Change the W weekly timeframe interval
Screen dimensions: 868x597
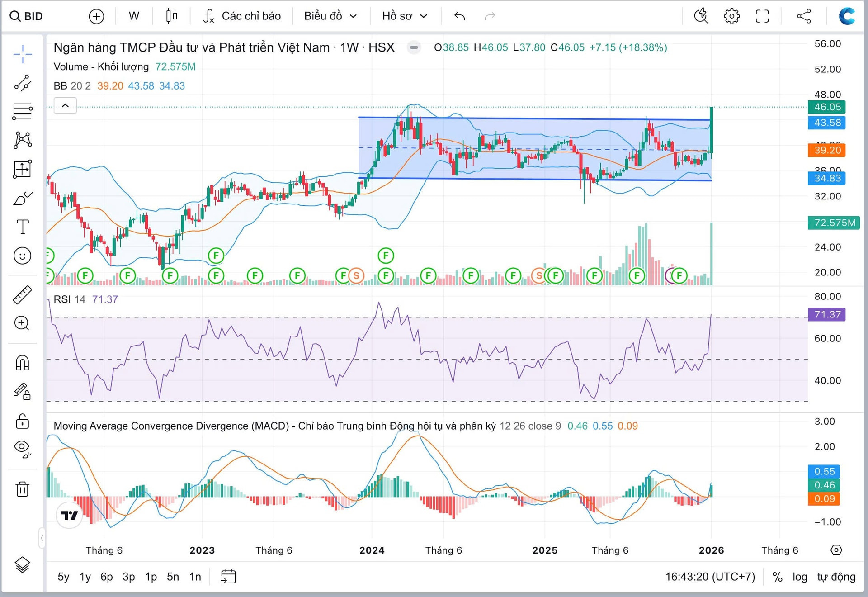tap(134, 16)
